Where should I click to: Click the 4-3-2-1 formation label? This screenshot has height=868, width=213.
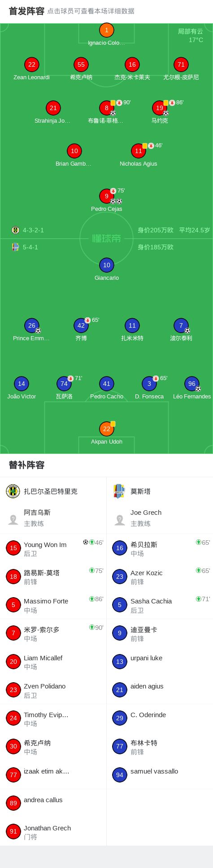pos(33,230)
